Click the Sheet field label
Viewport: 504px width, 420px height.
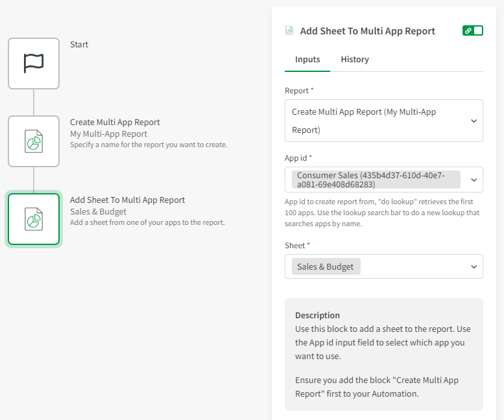pos(294,245)
